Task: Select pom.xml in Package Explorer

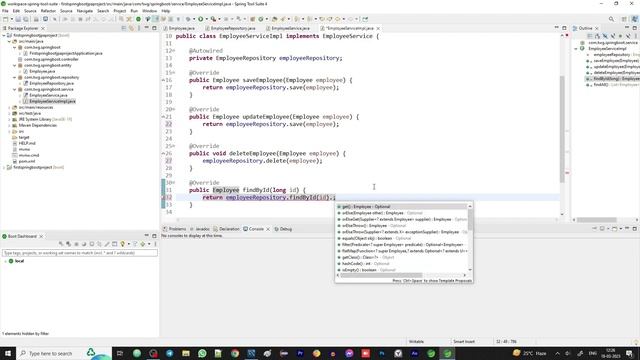Action: [x=27, y=161]
